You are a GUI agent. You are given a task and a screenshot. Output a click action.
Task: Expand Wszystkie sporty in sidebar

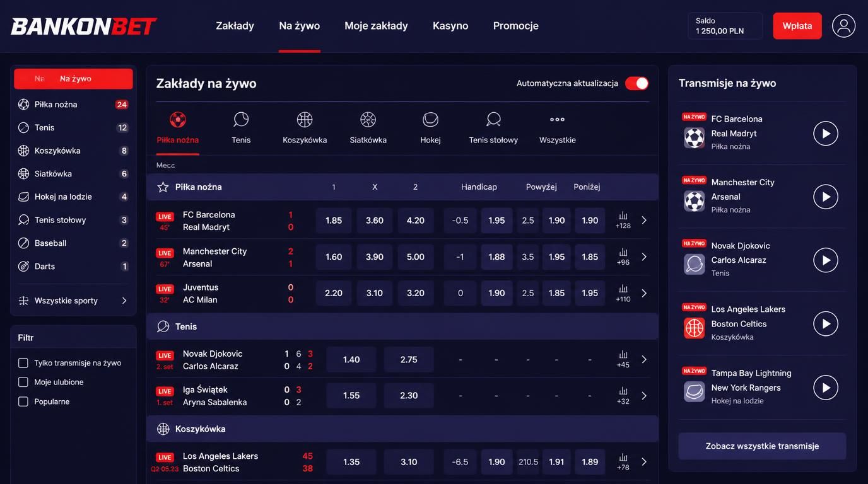(73, 301)
